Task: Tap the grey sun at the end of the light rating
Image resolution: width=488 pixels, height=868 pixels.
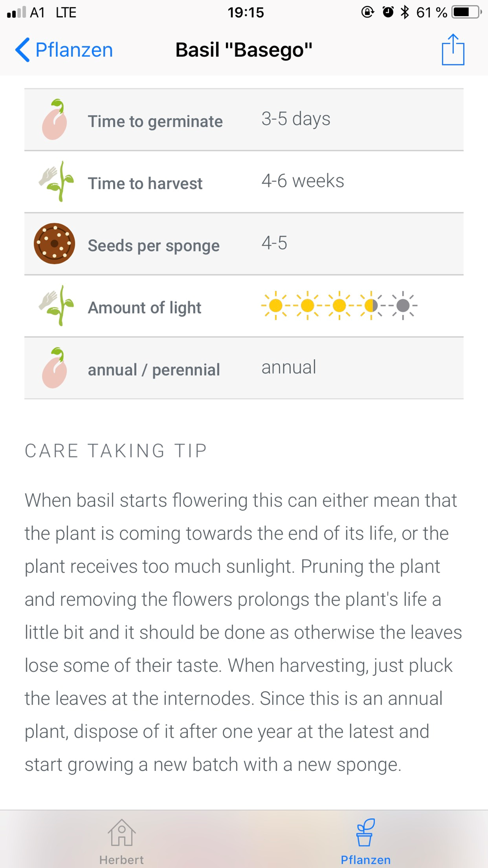Action: coord(403,306)
